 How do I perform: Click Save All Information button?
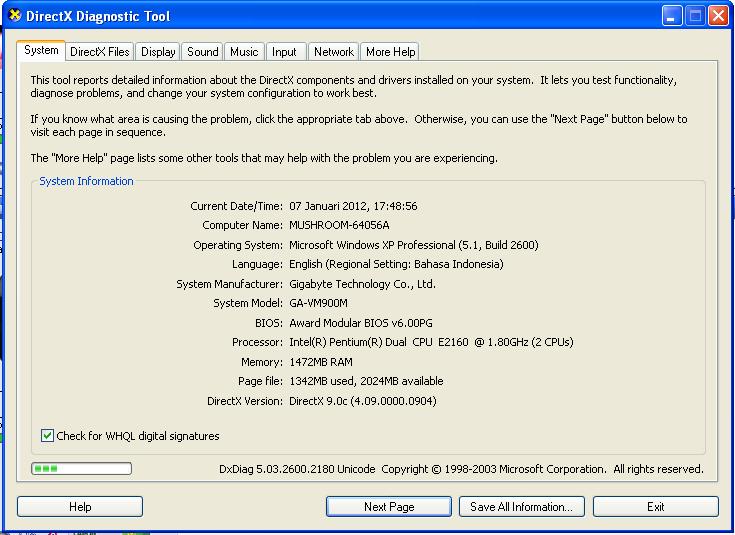[x=521, y=507]
